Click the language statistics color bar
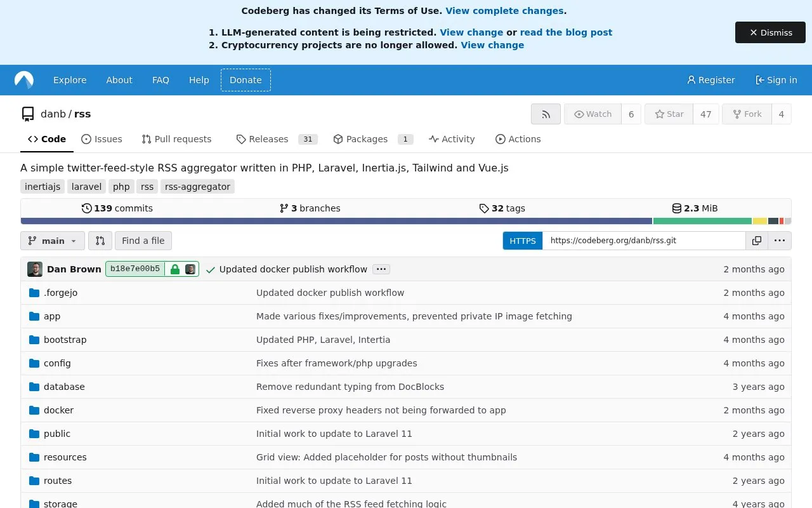812x508 pixels. (x=406, y=221)
